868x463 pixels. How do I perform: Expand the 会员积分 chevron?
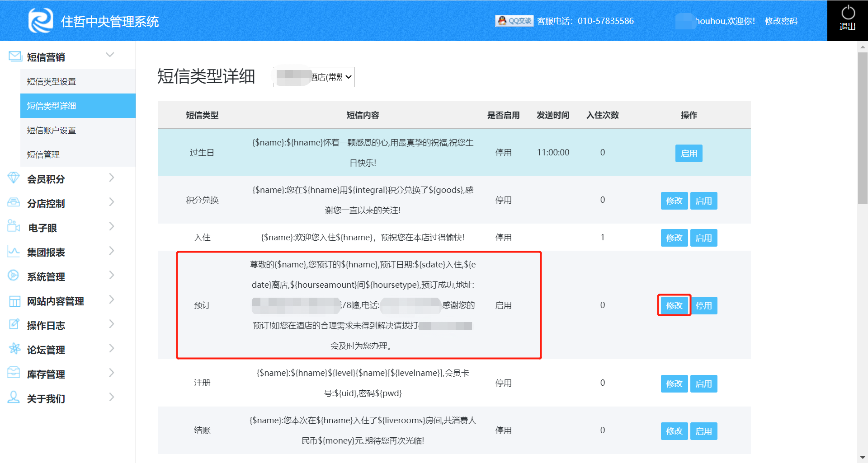tap(112, 178)
